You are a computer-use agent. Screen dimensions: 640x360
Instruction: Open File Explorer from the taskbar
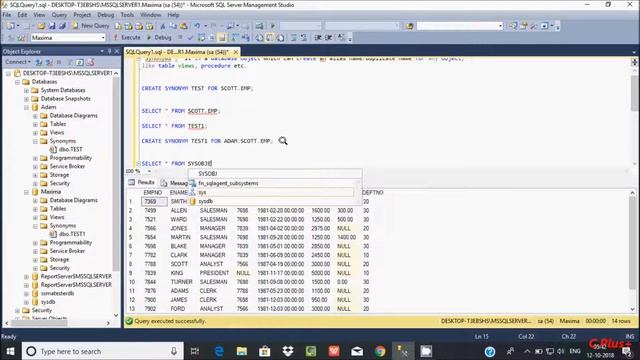point(242,351)
